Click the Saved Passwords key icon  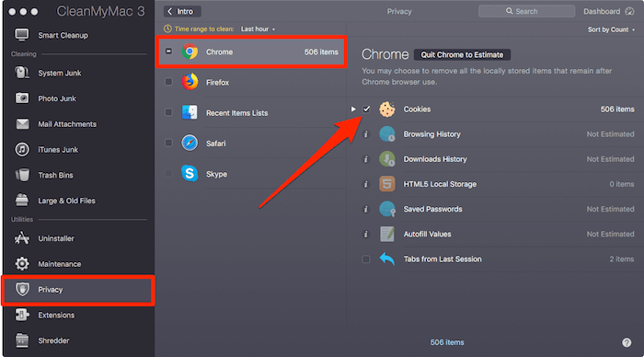click(387, 209)
